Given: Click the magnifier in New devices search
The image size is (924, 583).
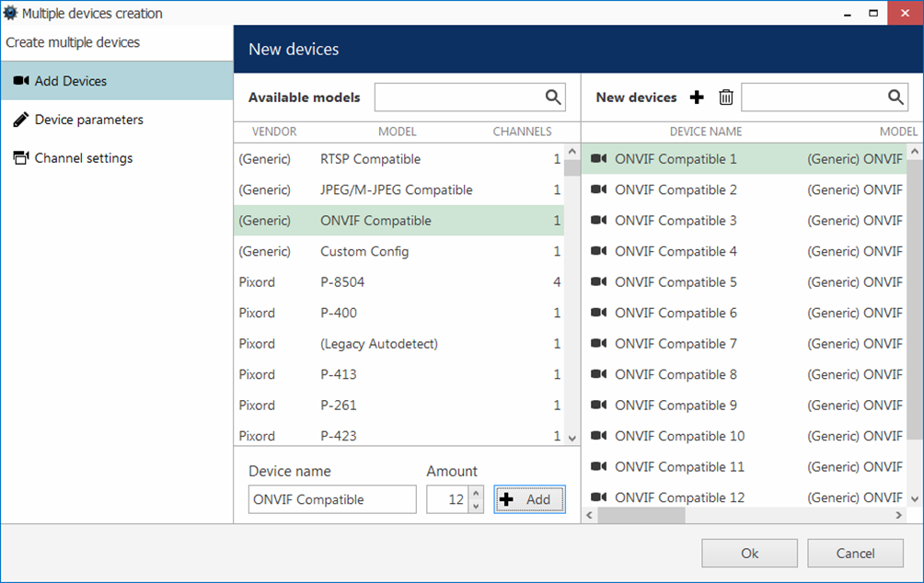Looking at the screenshot, I should [895, 97].
